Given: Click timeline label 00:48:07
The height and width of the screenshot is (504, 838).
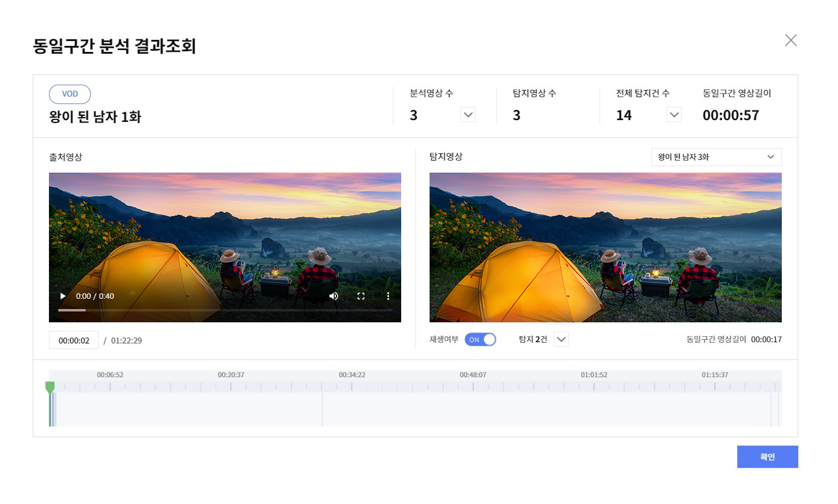Looking at the screenshot, I should tap(472, 375).
